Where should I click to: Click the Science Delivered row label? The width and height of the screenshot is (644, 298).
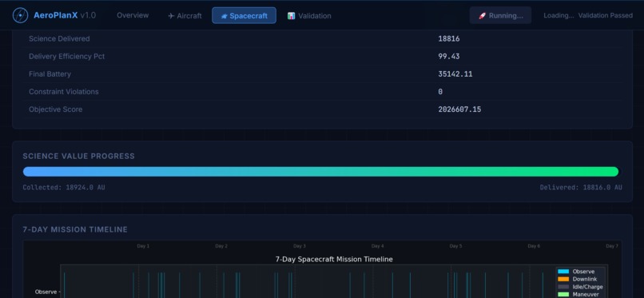click(x=59, y=38)
